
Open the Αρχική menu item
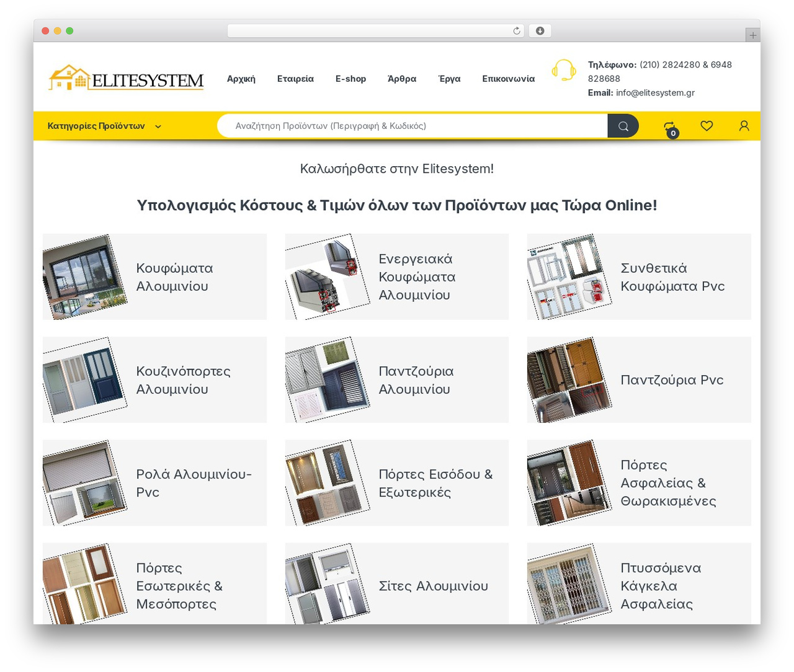[241, 79]
